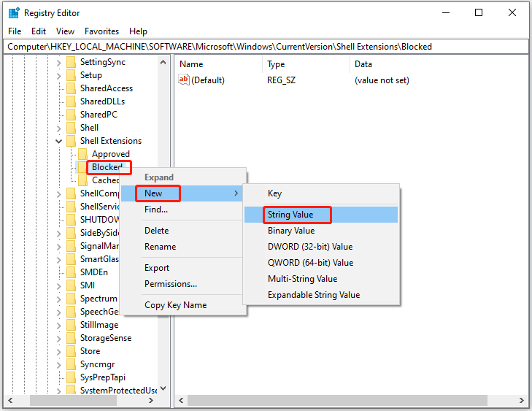Viewport: 532px width, 411px height.
Task: Choose Multi-String Value option
Action: (x=321, y=279)
